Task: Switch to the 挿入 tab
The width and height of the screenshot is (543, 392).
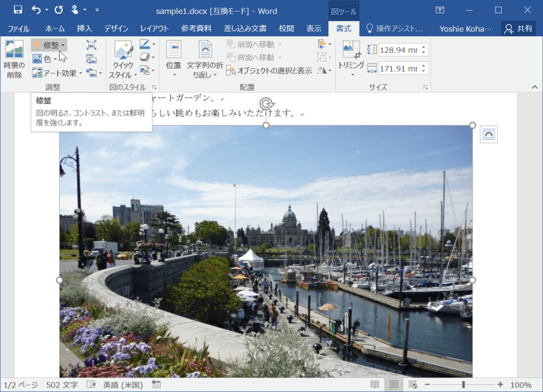Action: tap(84, 29)
